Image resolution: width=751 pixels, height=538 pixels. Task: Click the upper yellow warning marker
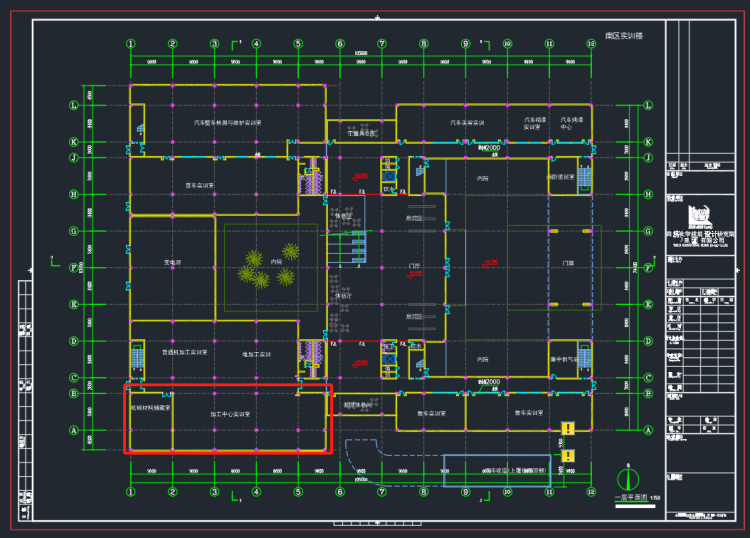tap(567, 428)
